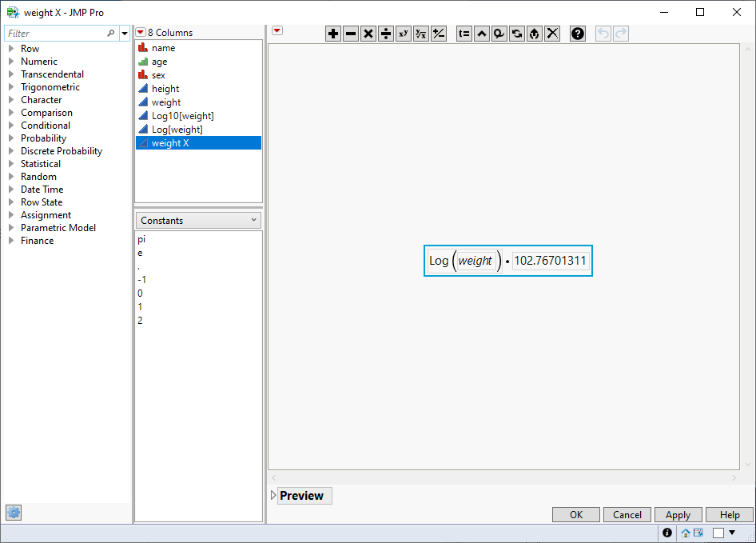Apply the switch sign +/- icon
This screenshot has height=543, width=756.
(x=438, y=34)
